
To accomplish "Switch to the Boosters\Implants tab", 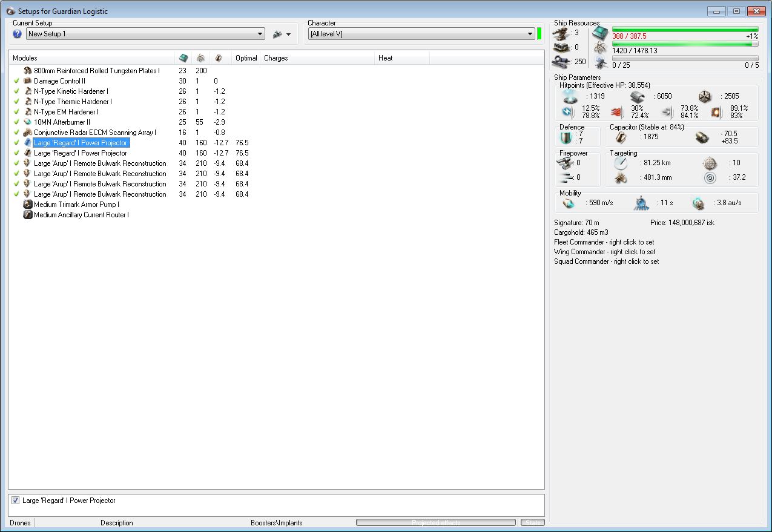I will click(x=276, y=523).
